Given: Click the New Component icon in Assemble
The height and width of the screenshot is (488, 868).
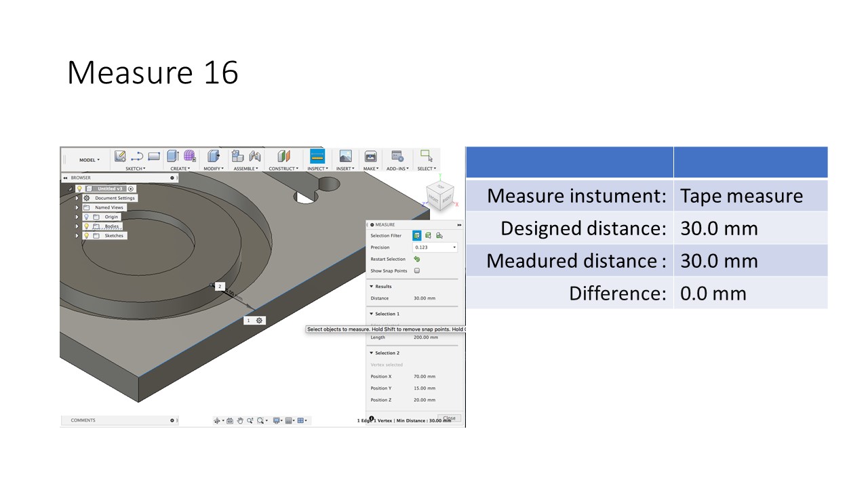Looking at the screenshot, I should 237,156.
